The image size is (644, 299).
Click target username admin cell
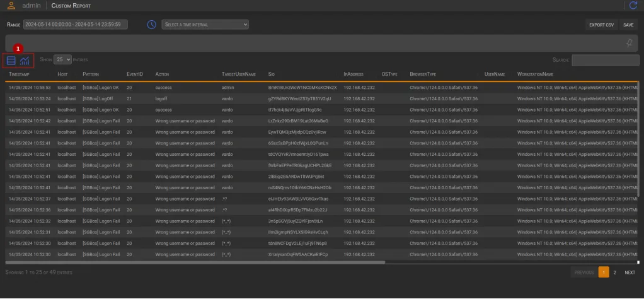pyautogui.click(x=227, y=88)
